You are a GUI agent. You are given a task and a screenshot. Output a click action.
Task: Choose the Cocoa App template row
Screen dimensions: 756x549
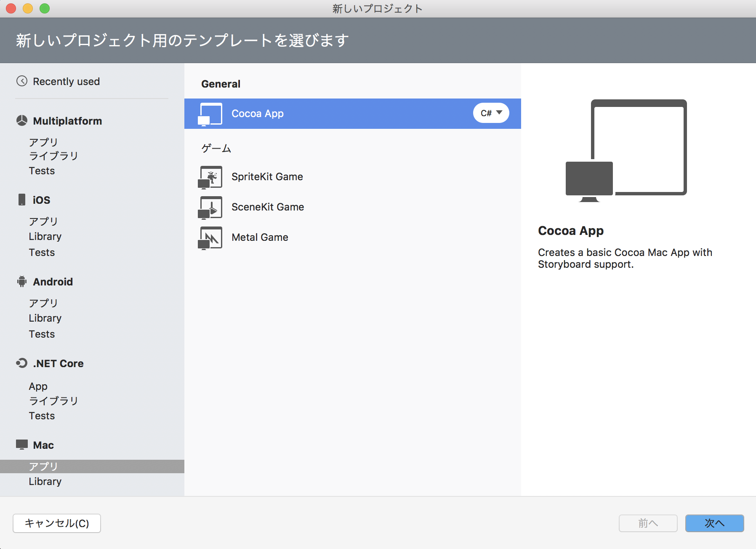pyautogui.click(x=353, y=114)
